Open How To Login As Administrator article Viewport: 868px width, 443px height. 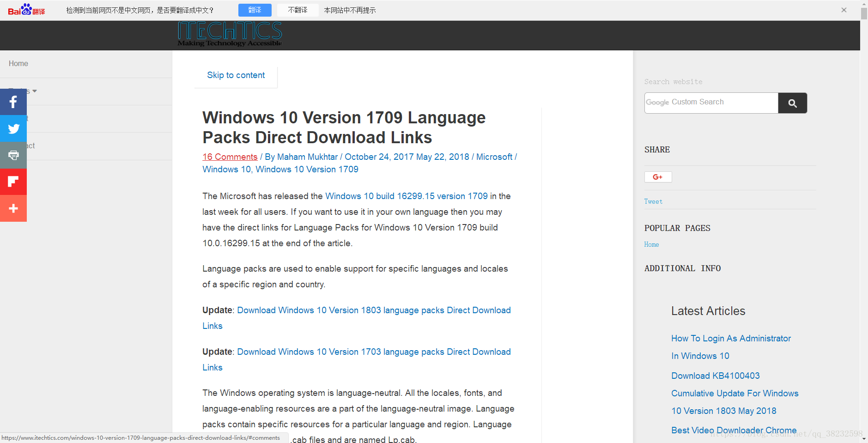(x=731, y=347)
